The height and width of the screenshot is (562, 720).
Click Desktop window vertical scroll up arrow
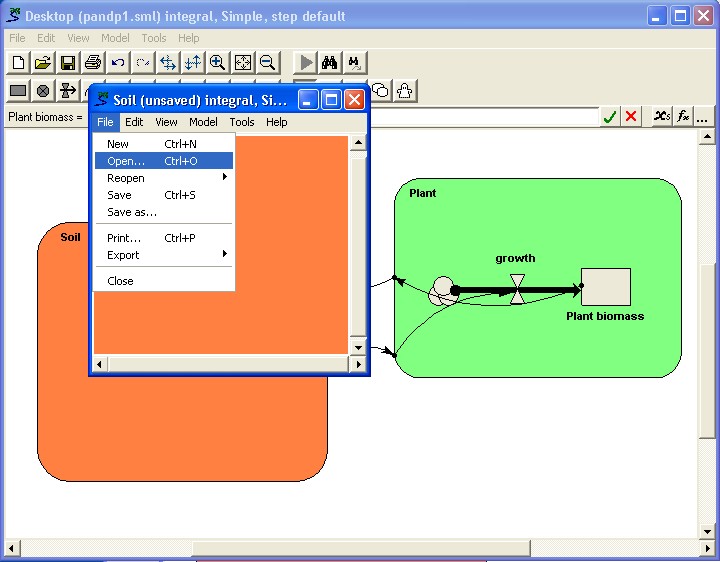pos(707,137)
